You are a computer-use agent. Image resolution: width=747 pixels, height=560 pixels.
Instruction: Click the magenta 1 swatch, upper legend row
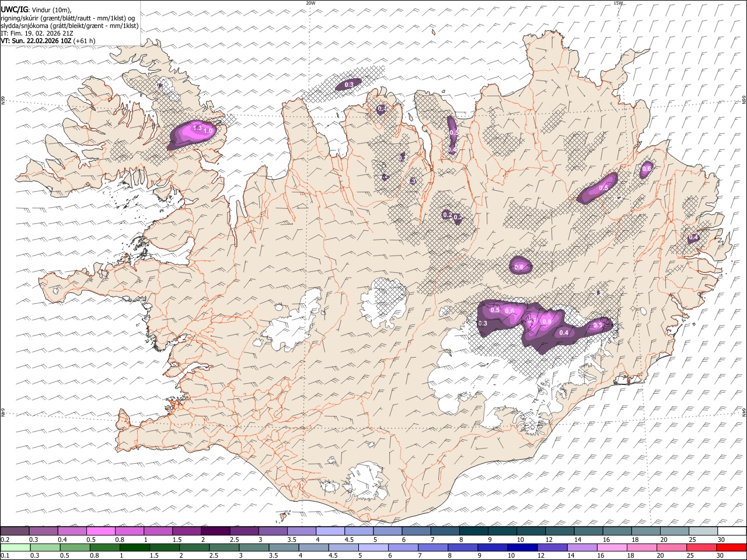[158, 531]
